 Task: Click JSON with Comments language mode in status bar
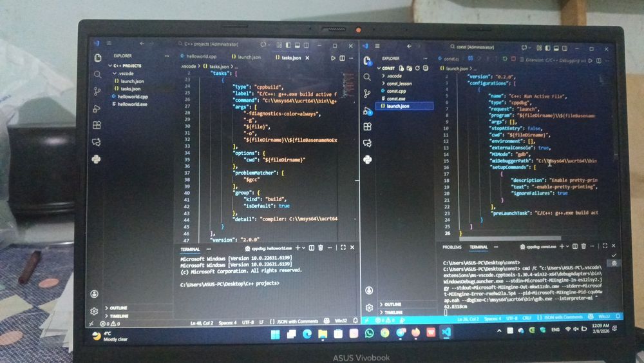[298, 322]
